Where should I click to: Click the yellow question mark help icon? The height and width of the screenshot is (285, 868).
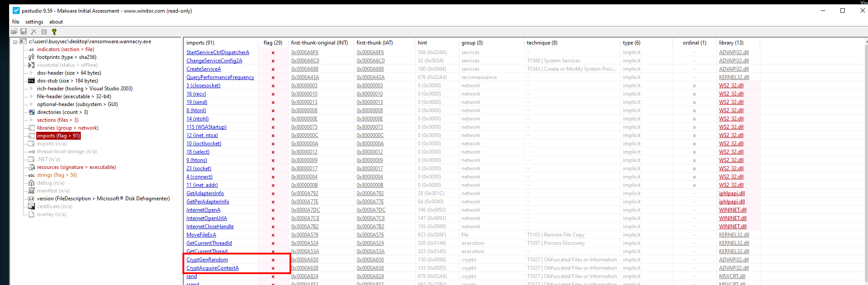point(54,31)
